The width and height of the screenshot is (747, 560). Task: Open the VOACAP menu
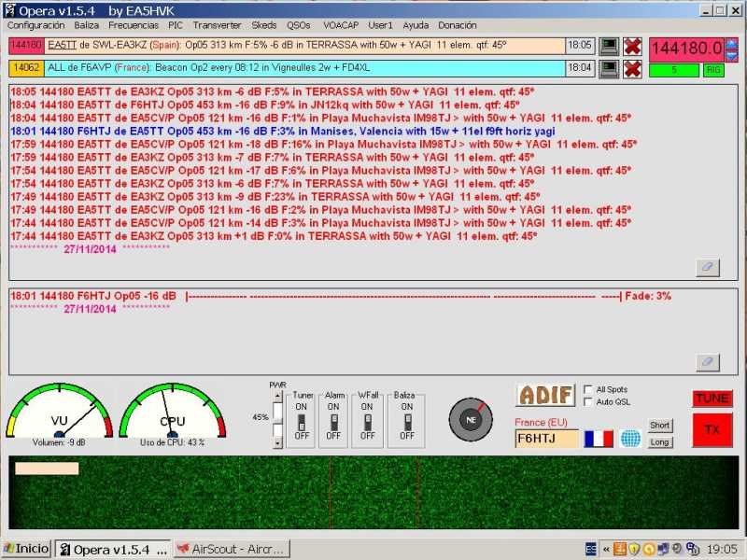coord(341,25)
